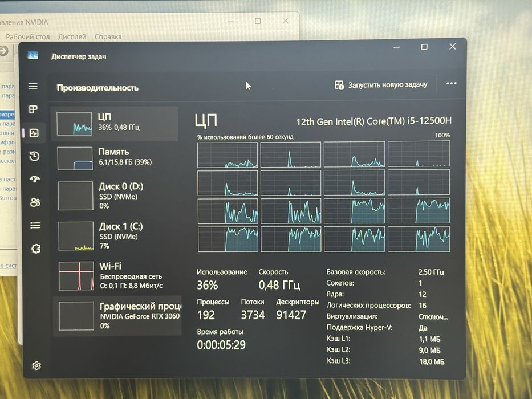
Task: Click the Скорость 0,48 ГГц value
Action: 279,285
